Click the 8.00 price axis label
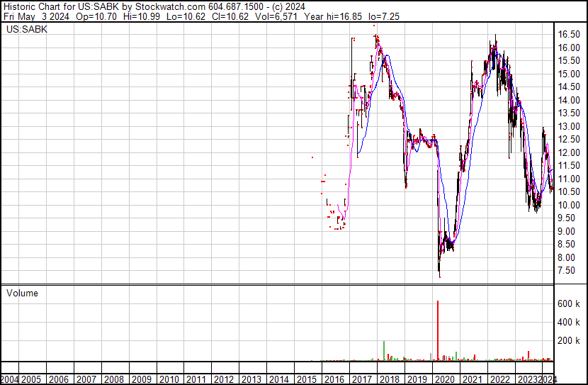Screen dimensions: 588x385 point(567,258)
